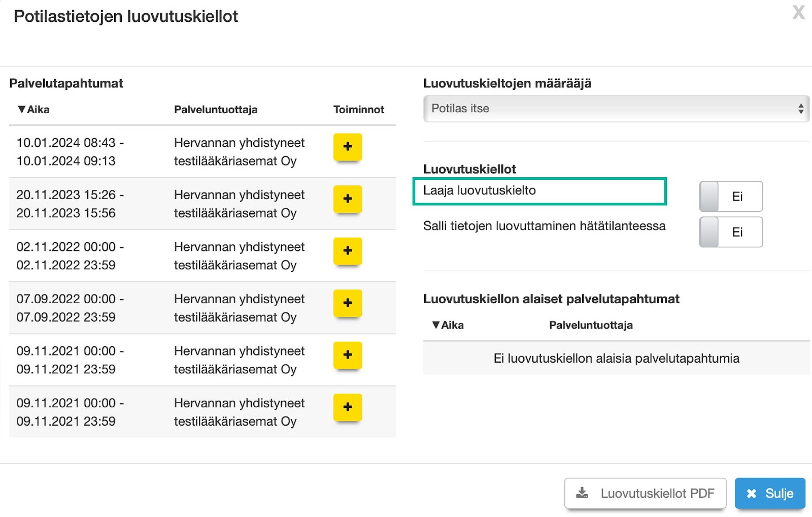This screenshot has width=812, height=517.
Task: Click the plus icon for the first 09.11.2021 event
Action: pyautogui.click(x=347, y=356)
